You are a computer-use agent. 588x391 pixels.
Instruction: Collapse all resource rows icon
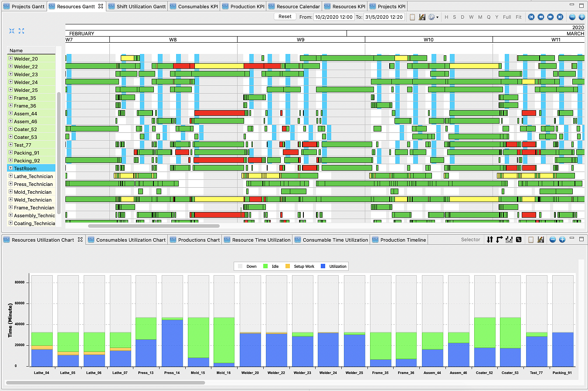[12, 31]
